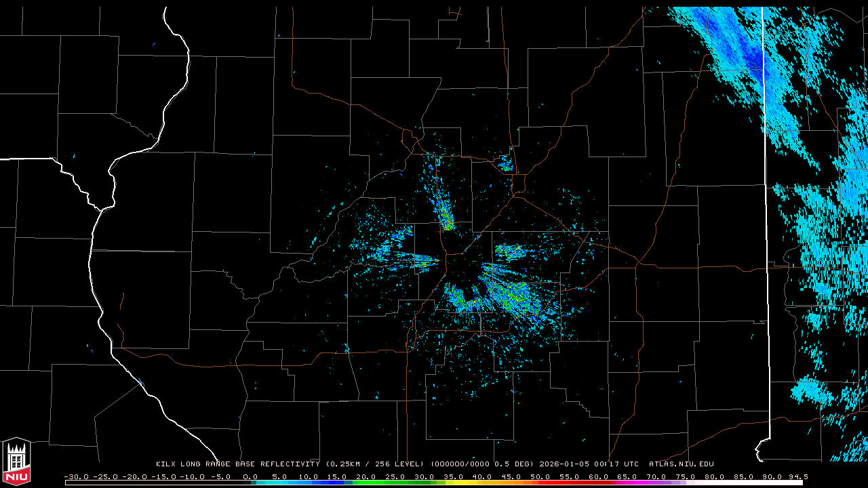
Task: Click the isolated cyan echo blob at lower right
Action: click(810, 391)
